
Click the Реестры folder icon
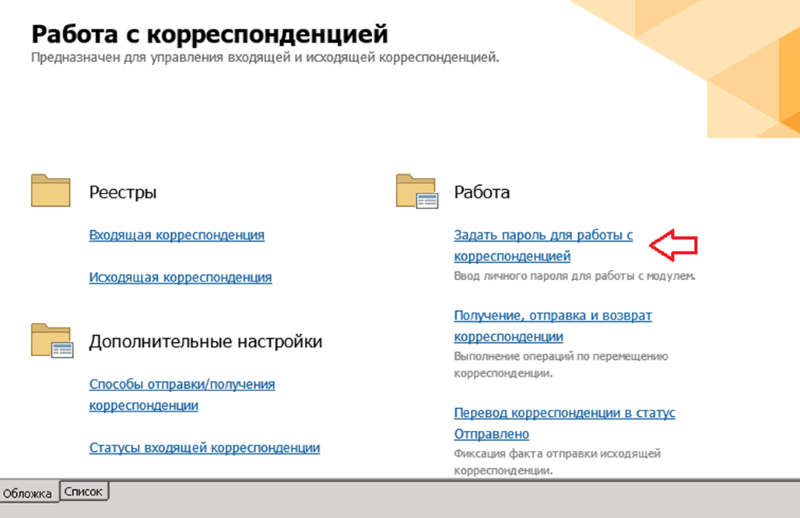coord(51,190)
